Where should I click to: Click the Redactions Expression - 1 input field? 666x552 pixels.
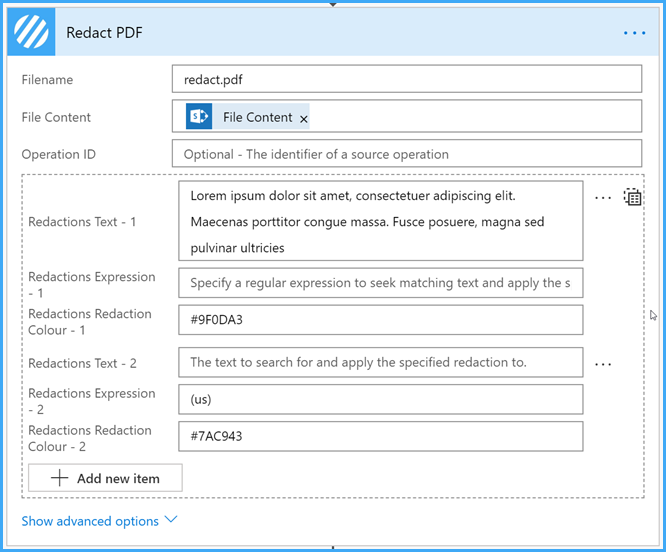pos(381,283)
